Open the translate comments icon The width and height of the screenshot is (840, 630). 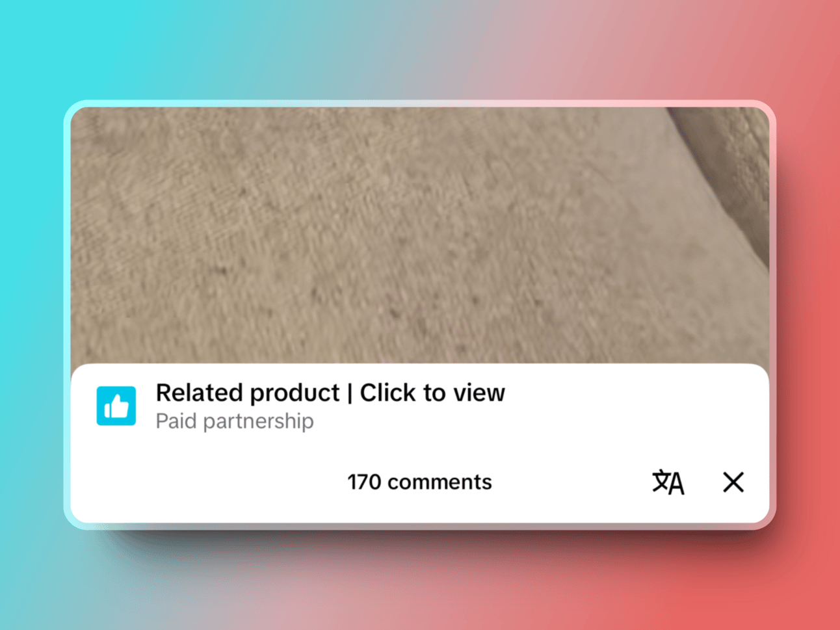668,482
